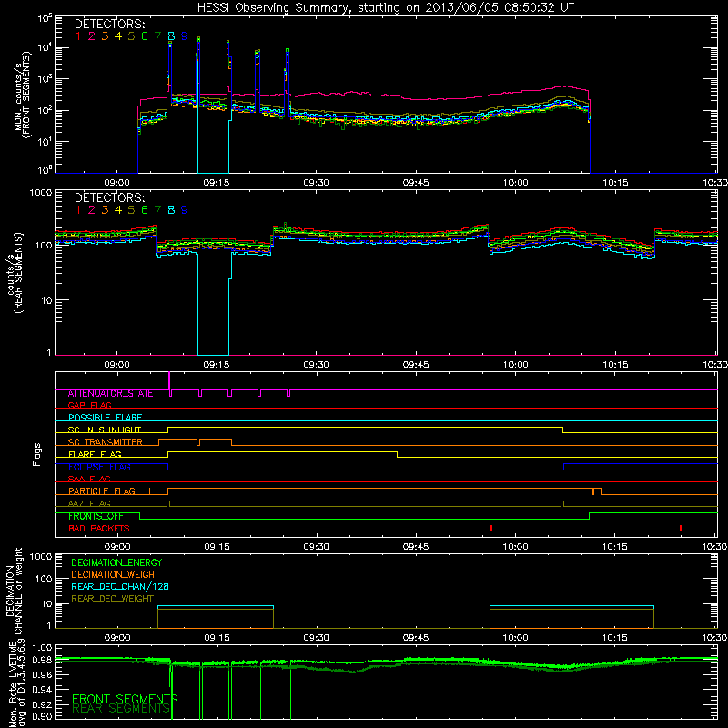Click 09:45 tick label under flags plot

pos(416,547)
